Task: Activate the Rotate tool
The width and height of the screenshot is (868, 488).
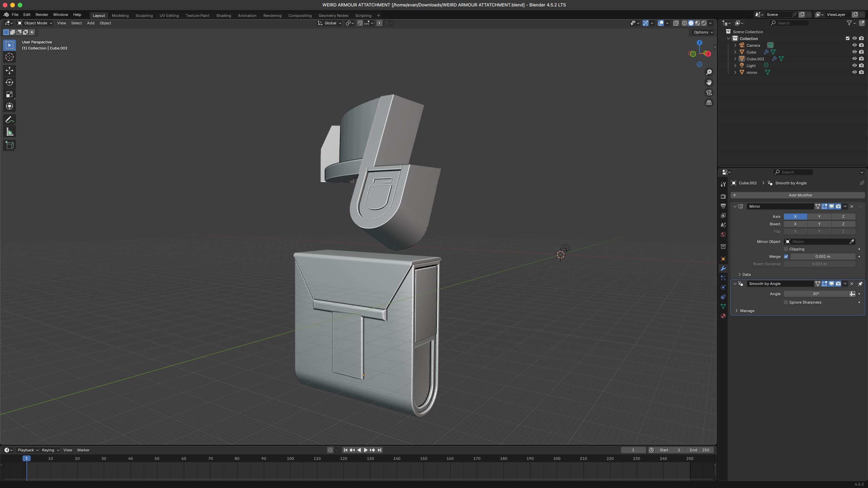Action: click(x=9, y=82)
